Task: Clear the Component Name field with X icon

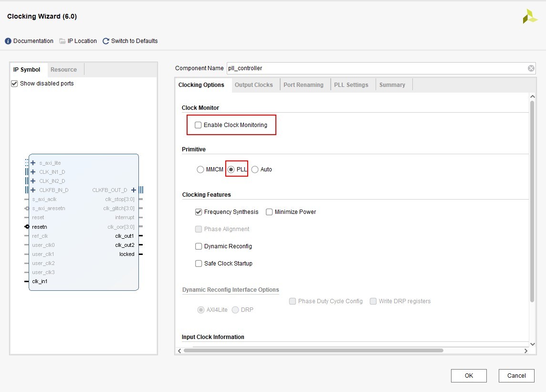Action: pyautogui.click(x=531, y=68)
